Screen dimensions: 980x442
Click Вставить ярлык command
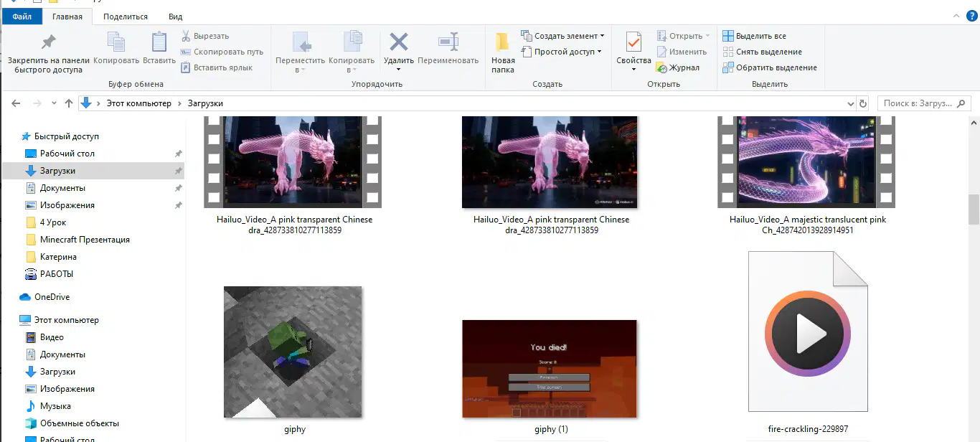(217, 67)
